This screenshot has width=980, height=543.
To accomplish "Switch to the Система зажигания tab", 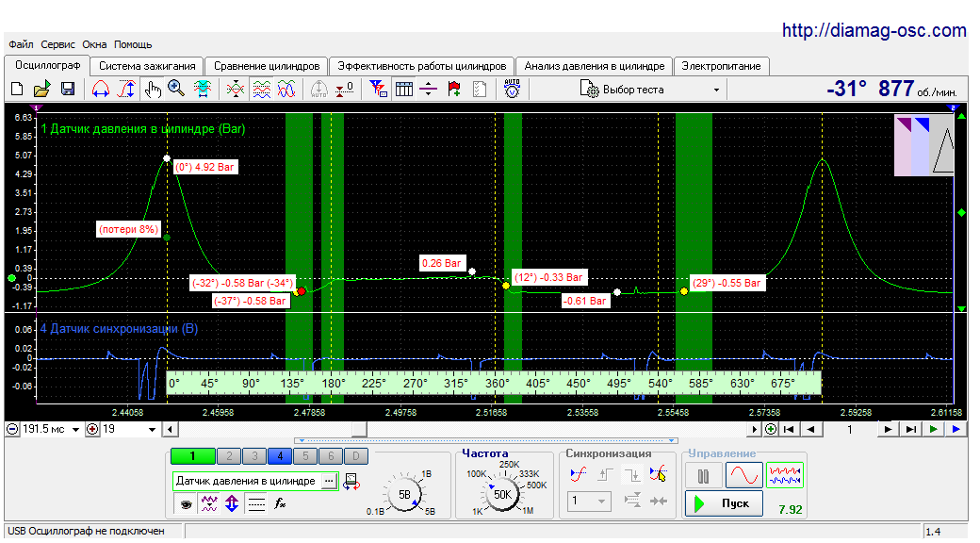I will 147,66.
